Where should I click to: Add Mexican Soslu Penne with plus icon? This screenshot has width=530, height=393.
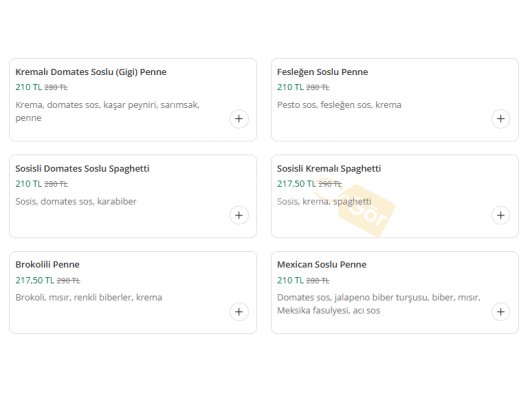click(501, 312)
